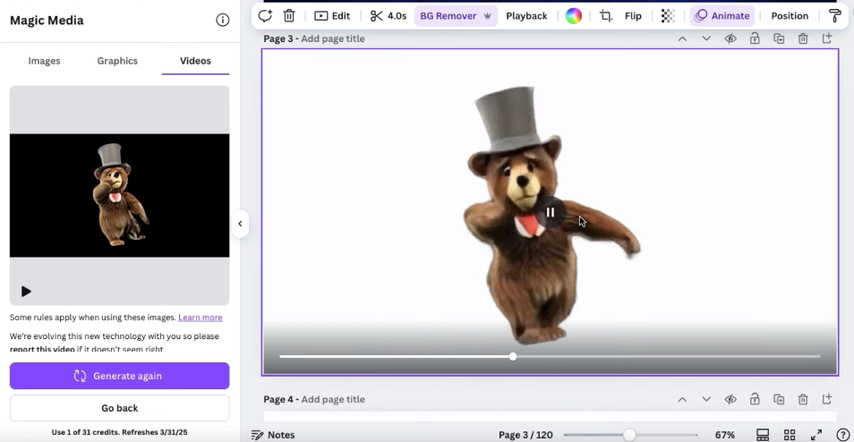Collapse the side panel with arrow handle
The image size is (854, 442).
(240, 224)
